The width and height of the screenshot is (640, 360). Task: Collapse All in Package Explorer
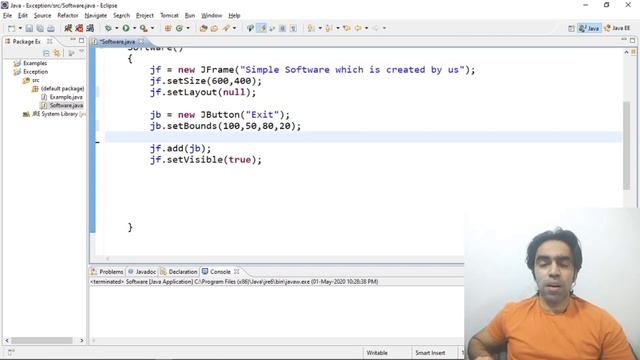(x=46, y=53)
